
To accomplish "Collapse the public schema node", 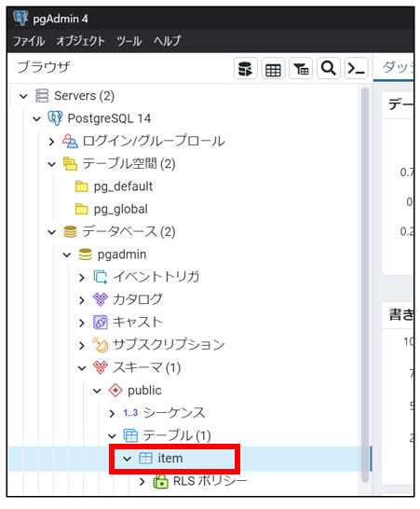I will pyautogui.click(x=97, y=391).
